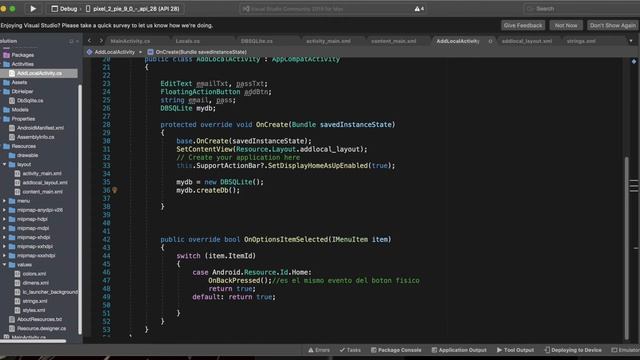Open dimens.xml in the values folder

point(36,283)
